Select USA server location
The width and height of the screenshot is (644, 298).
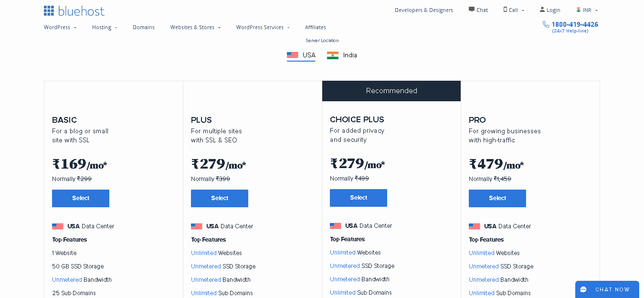(x=301, y=55)
